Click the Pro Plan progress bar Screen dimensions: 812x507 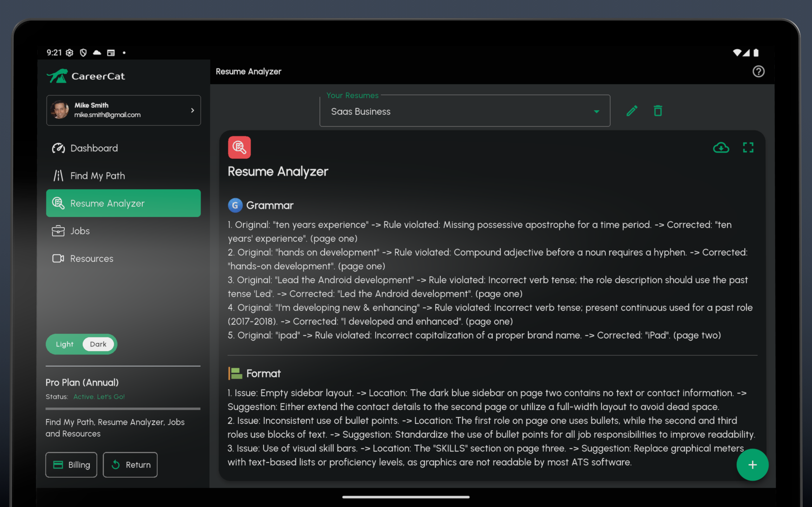pos(123,409)
